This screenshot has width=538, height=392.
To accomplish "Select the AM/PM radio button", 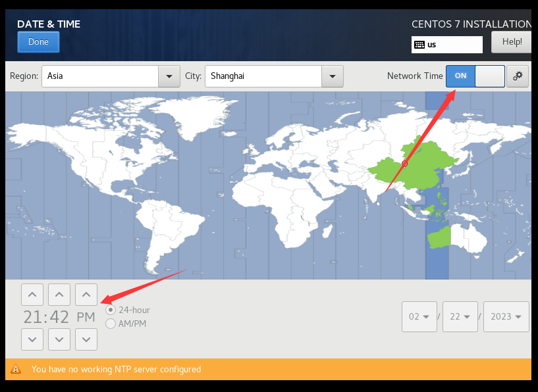I will (111, 324).
